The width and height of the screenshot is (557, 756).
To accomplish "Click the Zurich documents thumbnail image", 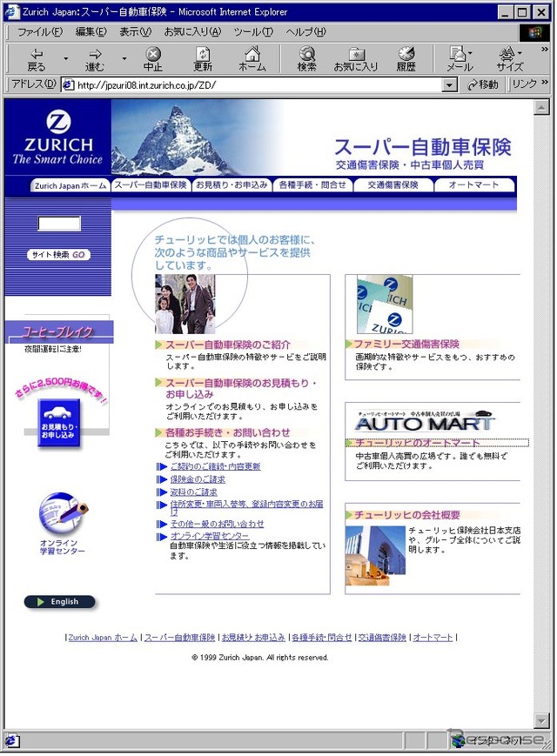I will coord(385,304).
